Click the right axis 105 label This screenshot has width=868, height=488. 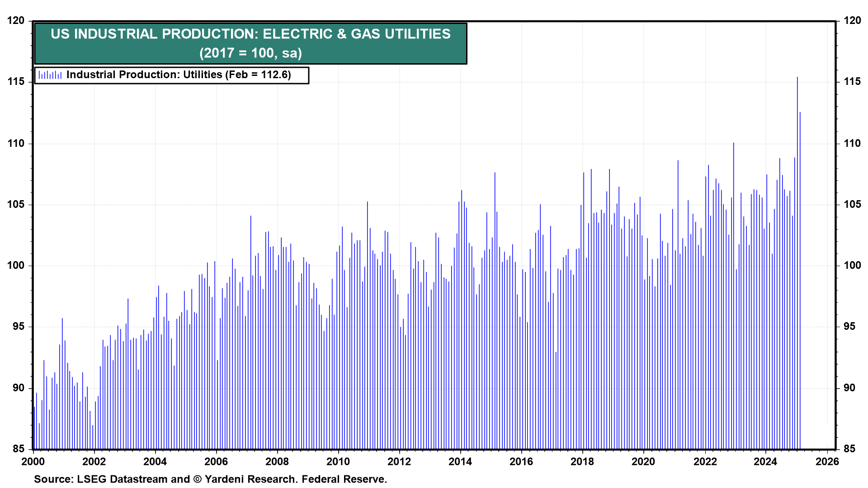click(852, 204)
